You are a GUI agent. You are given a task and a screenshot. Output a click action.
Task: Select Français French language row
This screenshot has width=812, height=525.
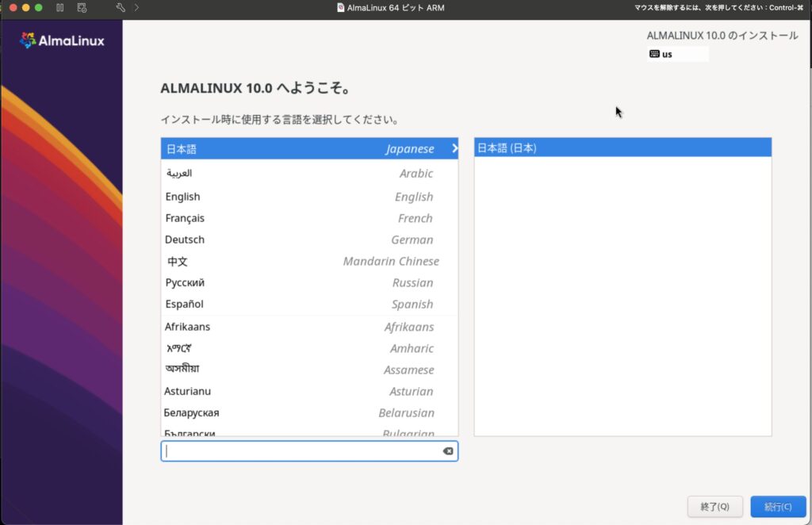tap(309, 218)
